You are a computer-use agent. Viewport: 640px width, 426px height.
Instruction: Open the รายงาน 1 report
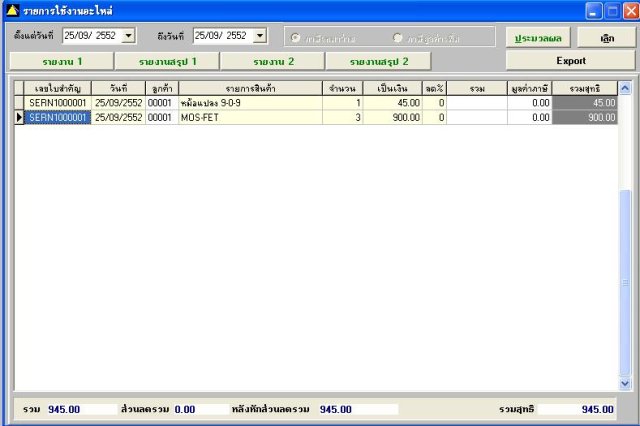[62, 62]
